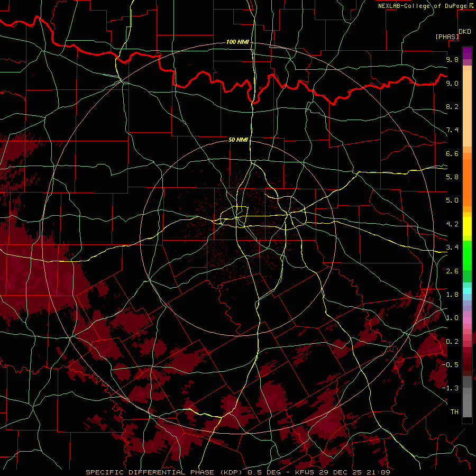Click the 8.2 scale value
This screenshot has height=476, width=476.
[452, 106]
